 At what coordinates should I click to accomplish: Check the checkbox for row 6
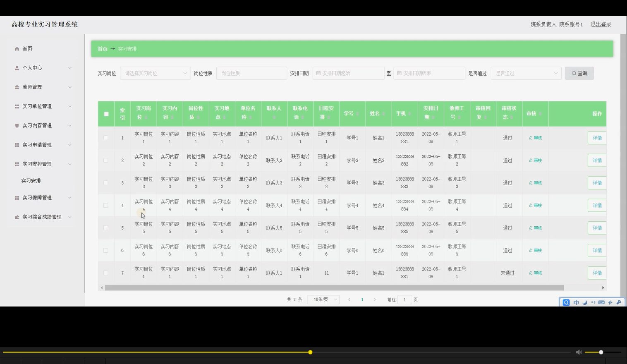pyautogui.click(x=106, y=251)
